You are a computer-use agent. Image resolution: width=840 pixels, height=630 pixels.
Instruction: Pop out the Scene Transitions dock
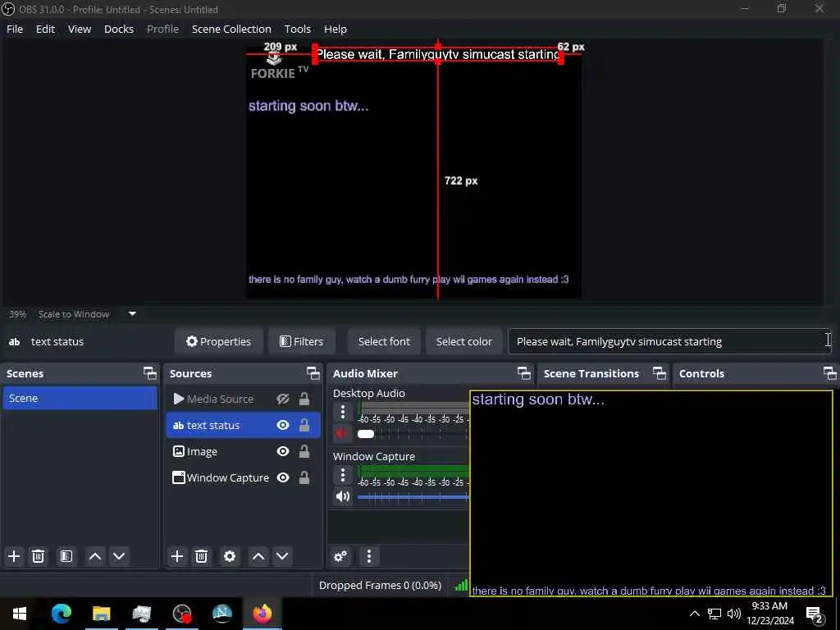pos(660,373)
